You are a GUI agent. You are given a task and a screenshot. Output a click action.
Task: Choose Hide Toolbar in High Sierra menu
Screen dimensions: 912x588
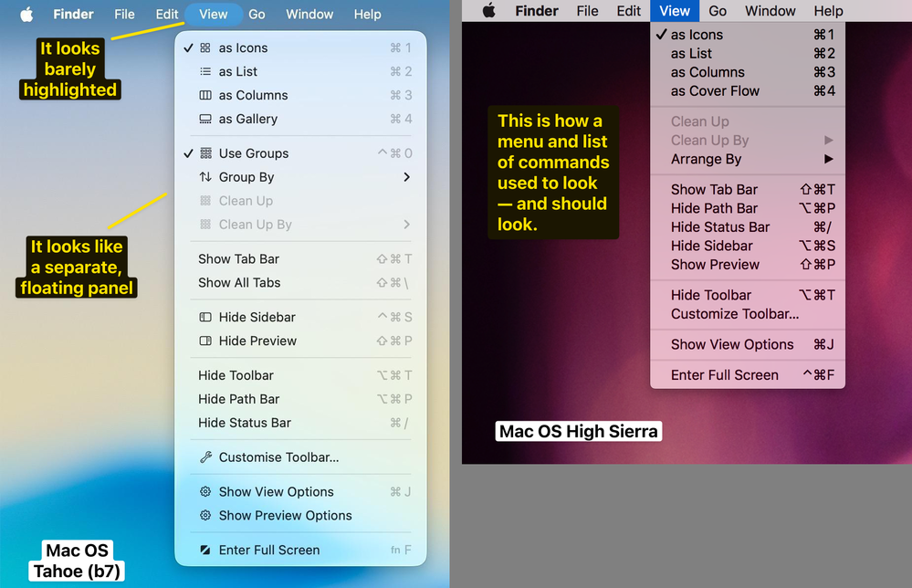(748, 295)
